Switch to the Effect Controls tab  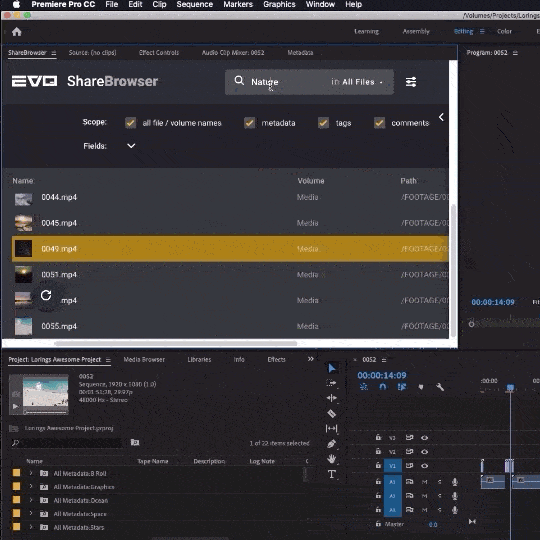159,53
